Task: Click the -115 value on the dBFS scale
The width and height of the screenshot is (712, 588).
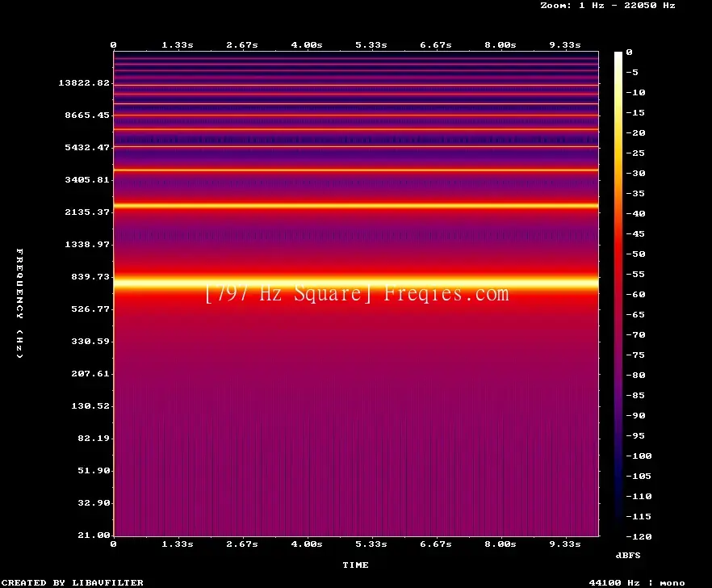Action: tap(639, 516)
